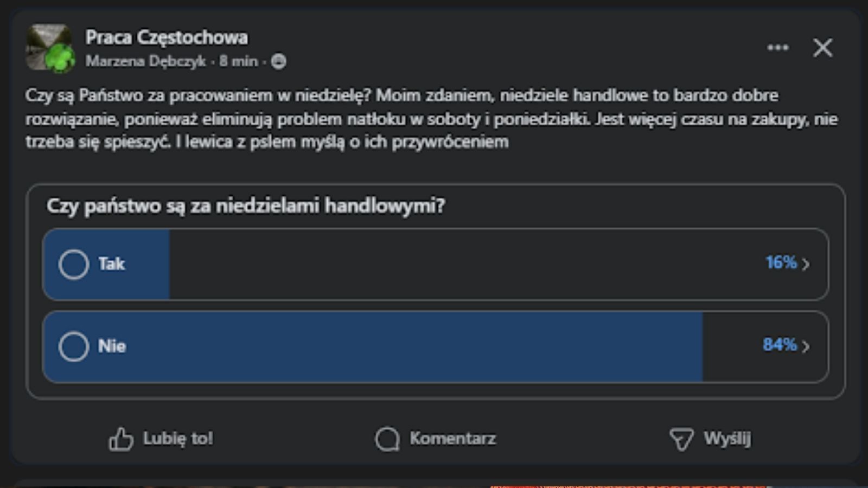Click the emoji icon next to the timestamp
Image resolution: width=868 pixels, height=488 pixels.
click(x=279, y=61)
